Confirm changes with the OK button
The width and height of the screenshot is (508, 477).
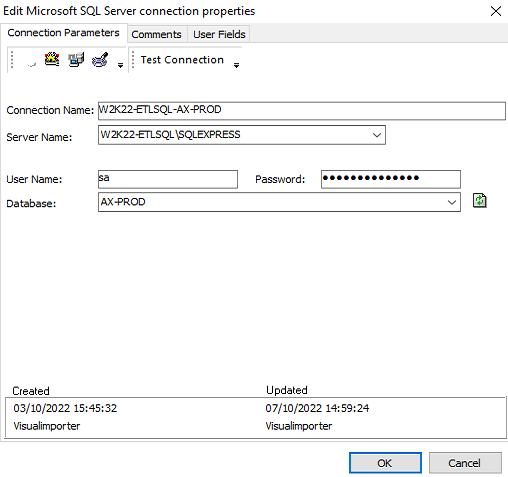click(x=385, y=463)
